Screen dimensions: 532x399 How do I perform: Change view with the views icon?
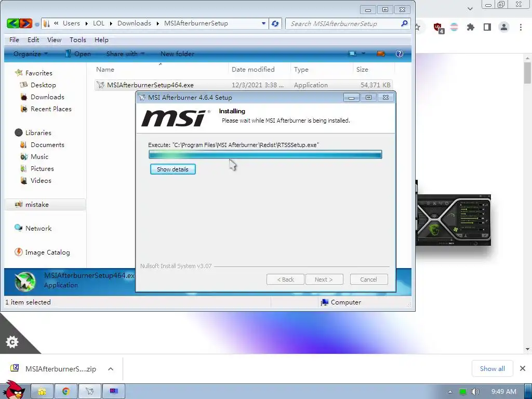point(353,54)
